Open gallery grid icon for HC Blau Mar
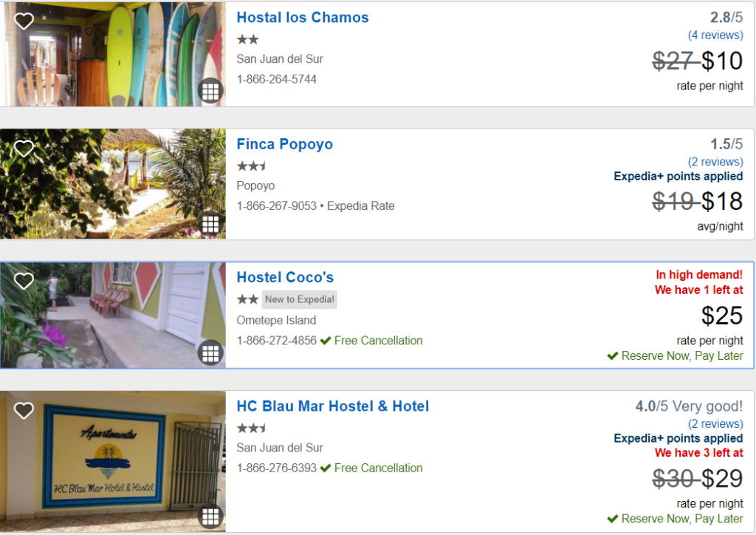 [210, 517]
